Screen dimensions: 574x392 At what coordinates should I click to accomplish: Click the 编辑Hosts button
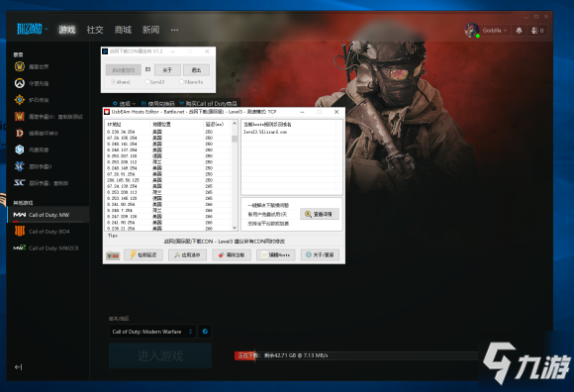click(x=276, y=254)
